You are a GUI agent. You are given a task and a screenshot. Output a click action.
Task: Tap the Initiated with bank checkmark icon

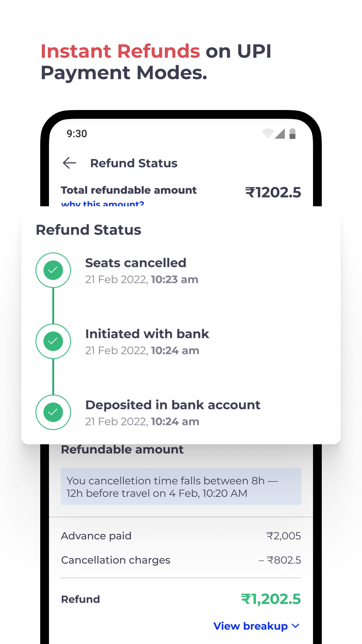click(x=53, y=341)
